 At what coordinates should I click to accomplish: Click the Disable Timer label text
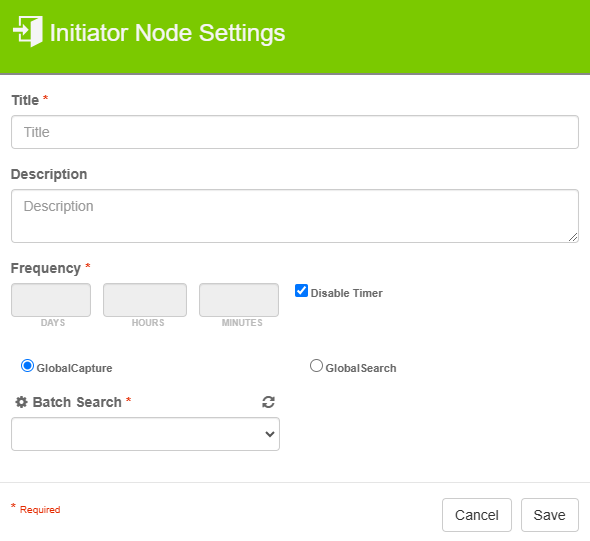[x=347, y=293]
